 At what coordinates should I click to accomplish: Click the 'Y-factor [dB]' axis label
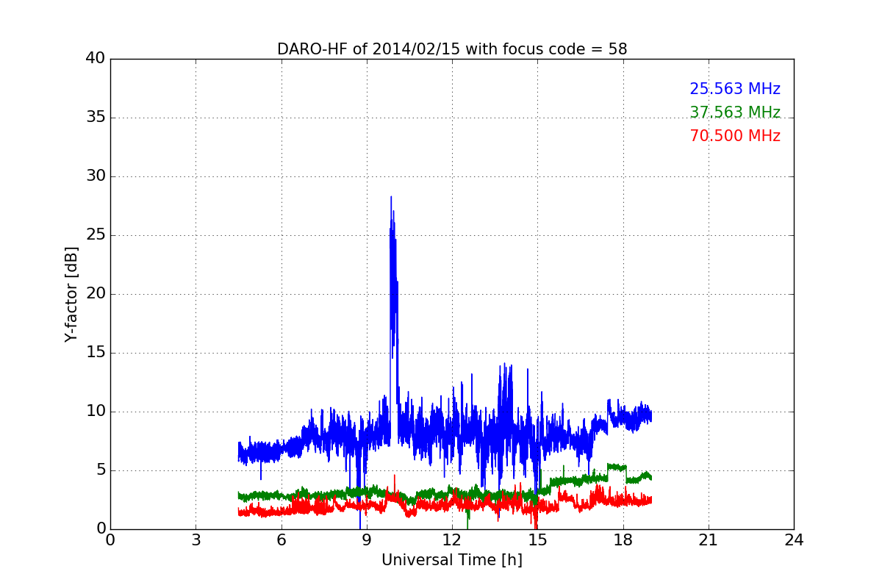(71, 294)
